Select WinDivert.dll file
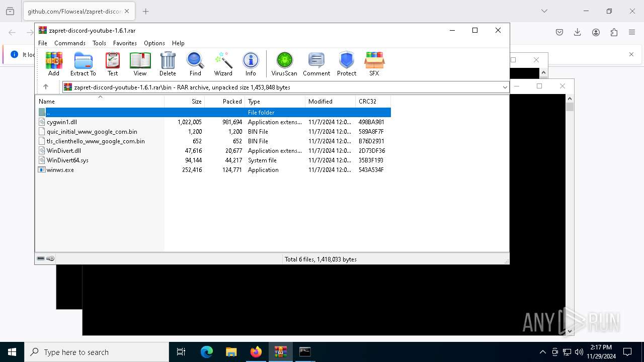644x362 pixels. (213, 151)
